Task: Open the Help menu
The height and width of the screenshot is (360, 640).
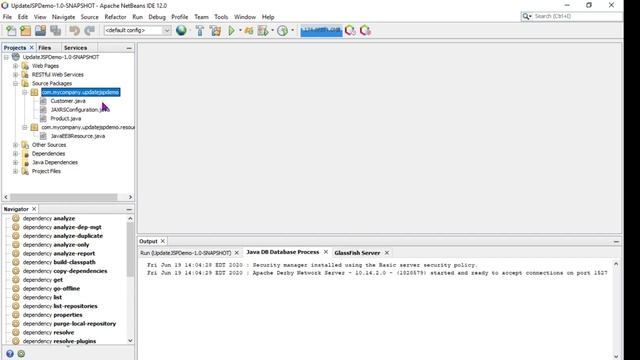Action: tap(268, 17)
